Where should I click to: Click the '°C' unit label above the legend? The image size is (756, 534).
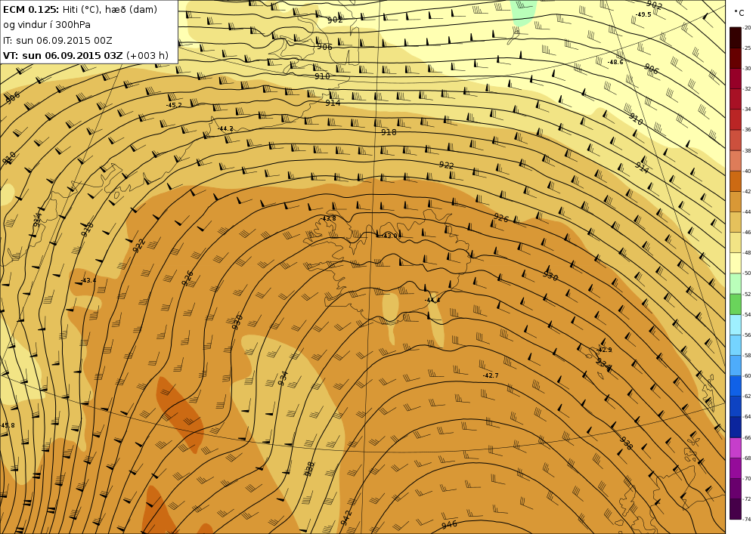[739, 13]
